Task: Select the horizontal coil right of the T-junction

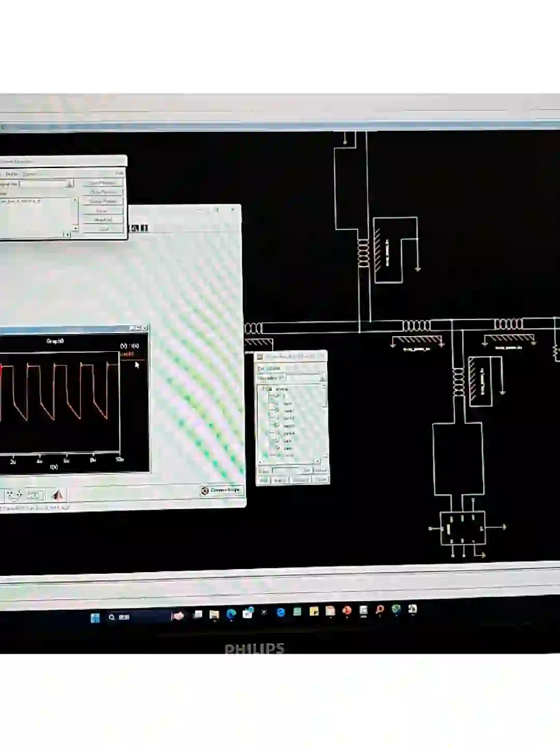Action: click(x=509, y=324)
